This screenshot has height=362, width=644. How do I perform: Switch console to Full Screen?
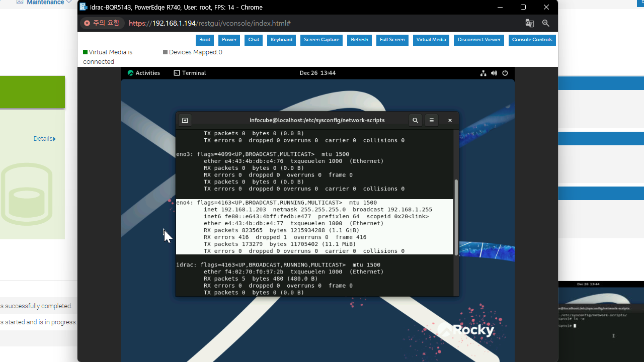point(392,40)
